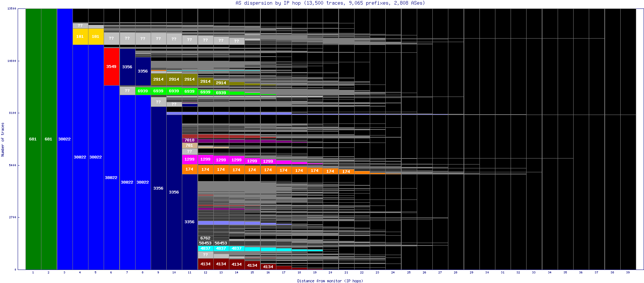Image resolution: width=644 pixels, height=283 pixels.
Task: Select the olive AS 2914 block at hop 9
Action: (159, 79)
